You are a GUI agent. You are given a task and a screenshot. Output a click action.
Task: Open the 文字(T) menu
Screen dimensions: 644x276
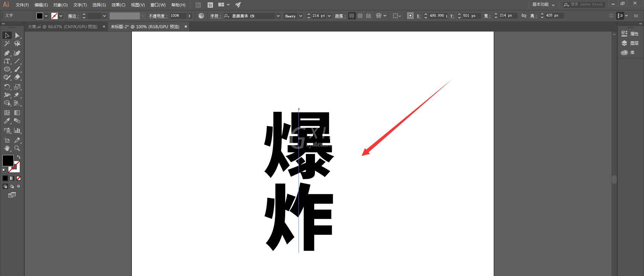click(80, 5)
